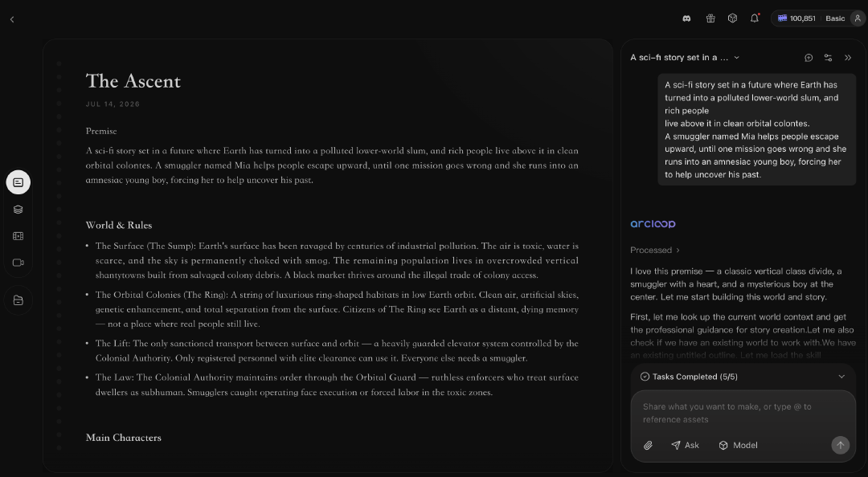Open notifications bell
The image size is (868, 477).
(x=755, y=18)
